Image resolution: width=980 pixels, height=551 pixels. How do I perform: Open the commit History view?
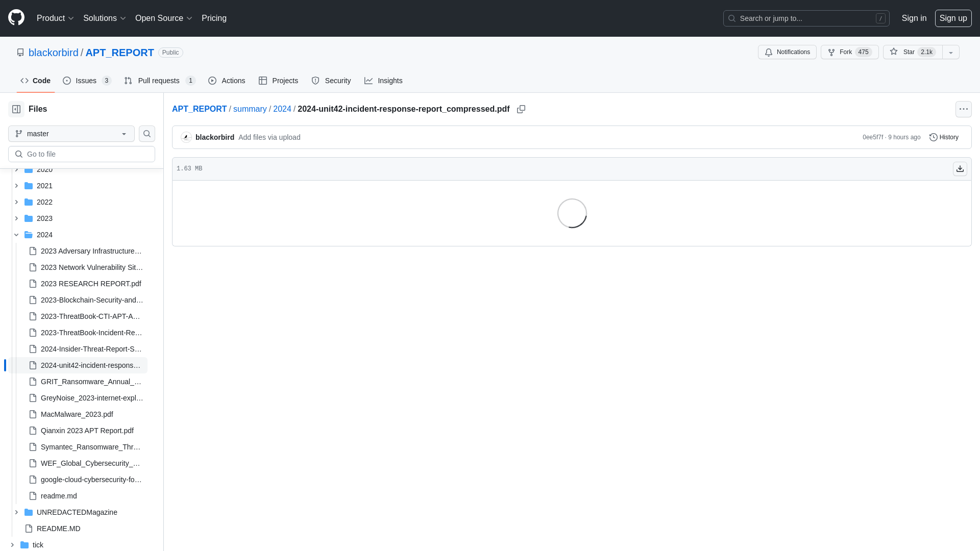(x=944, y=137)
